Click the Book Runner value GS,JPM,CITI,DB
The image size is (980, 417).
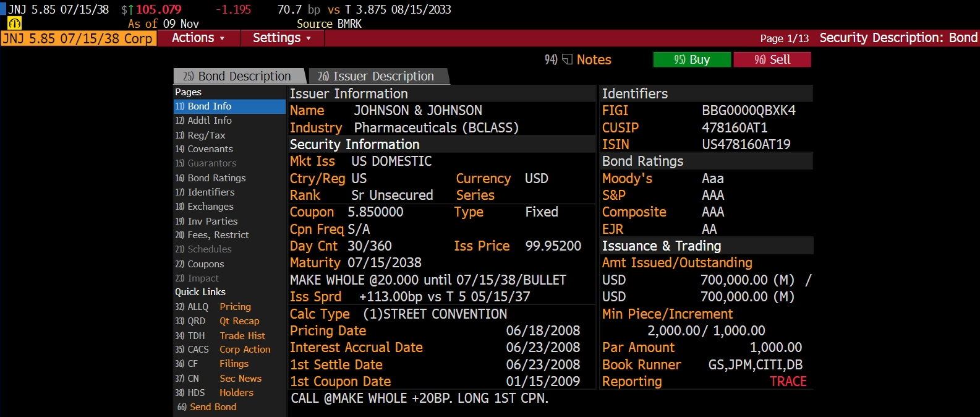coord(756,364)
